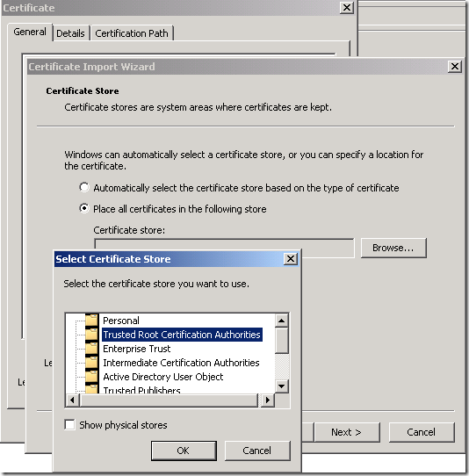Click the horizontal scroll right arrow
This screenshot has height=476, width=469.
[x=268, y=400]
